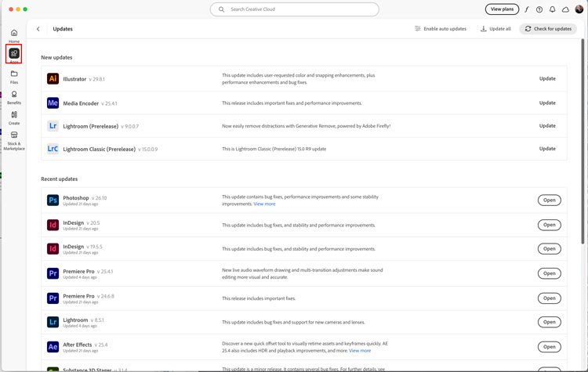
Task: Open the help question mark icon
Action: click(x=539, y=9)
